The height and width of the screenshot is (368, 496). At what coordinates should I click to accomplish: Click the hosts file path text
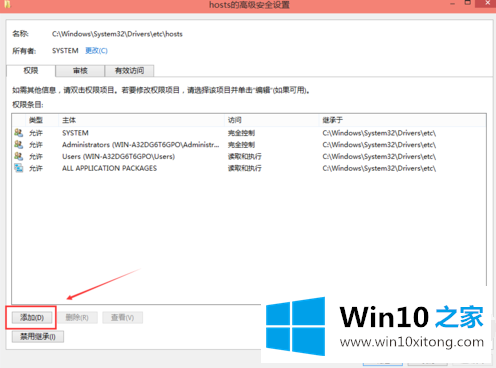117,34
